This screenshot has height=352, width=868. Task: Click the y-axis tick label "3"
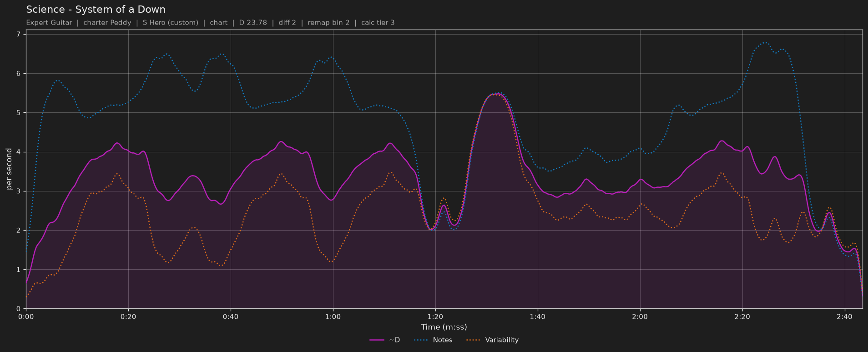[19, 191]
